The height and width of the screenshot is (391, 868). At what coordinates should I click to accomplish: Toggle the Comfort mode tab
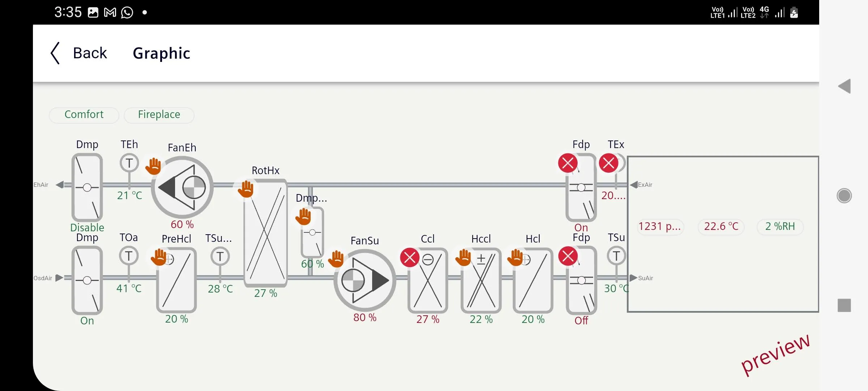pyautogui.click(x=84, y=115)
